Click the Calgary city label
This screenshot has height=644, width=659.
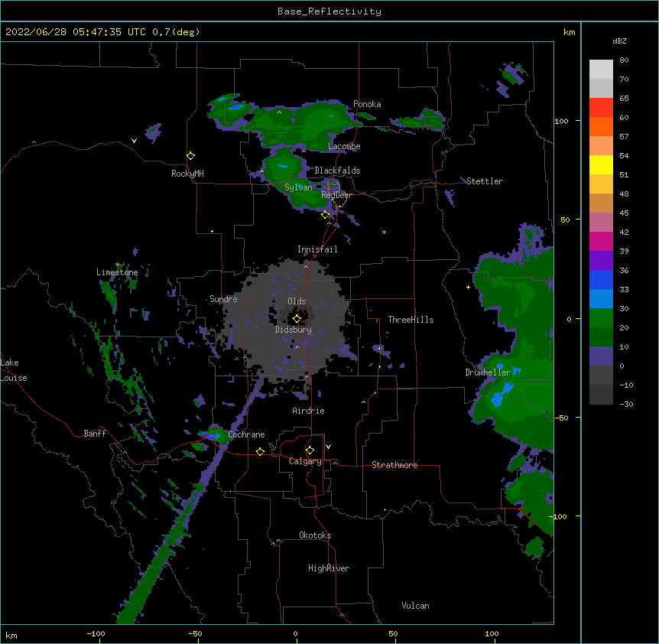pos(305,461)
